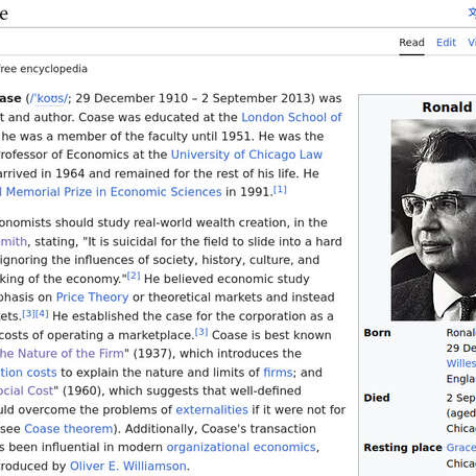Open the London School of link
Image resolution: width=476 pixels, height=476 pixels.
point(292,117)
